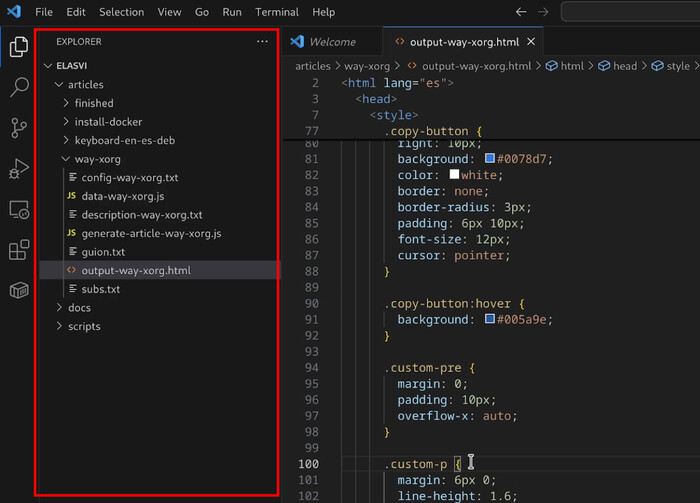Expand the docs folder
This screenshot has width=700, height=503.
click(x=59, y=308)
